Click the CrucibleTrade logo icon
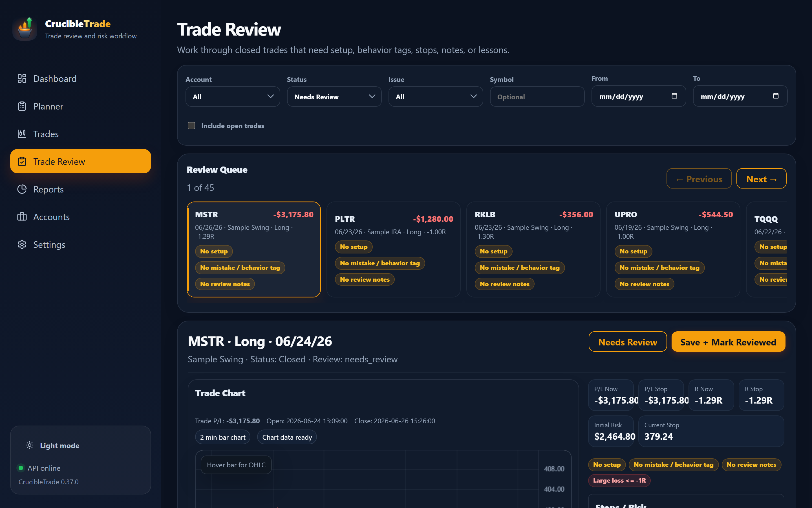 pyautogui.click(x=25, y=29)
